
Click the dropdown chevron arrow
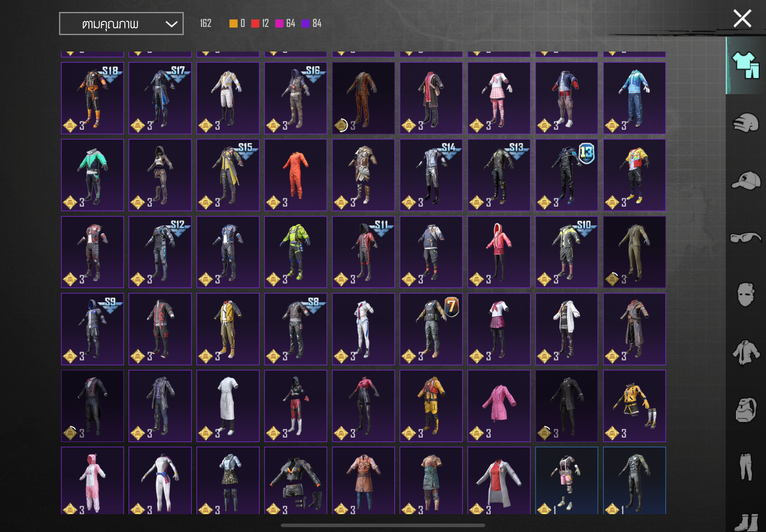tap(171, 24)
